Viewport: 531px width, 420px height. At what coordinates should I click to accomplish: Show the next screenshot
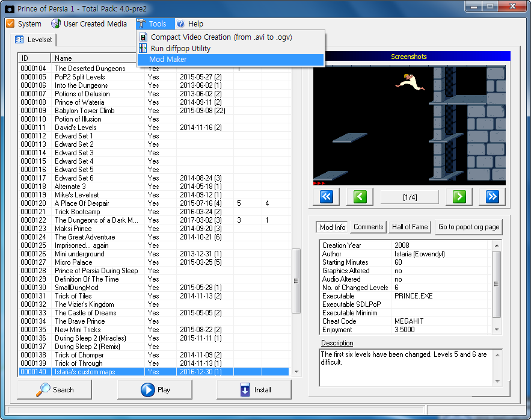[459, 197]
